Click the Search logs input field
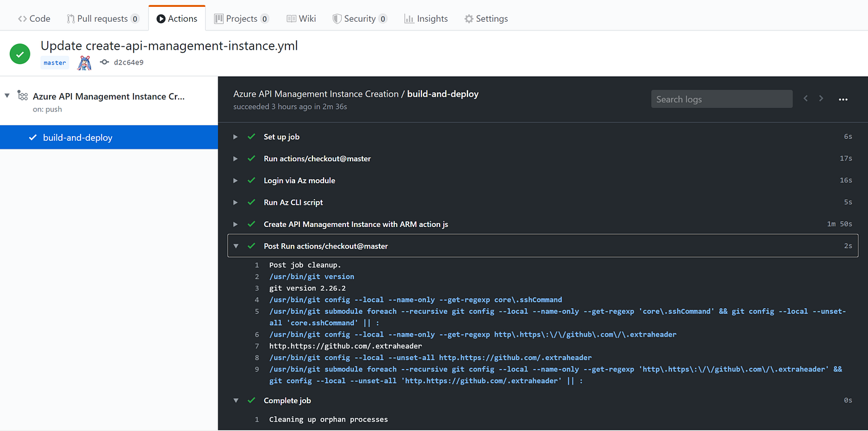This screenshot has width=868, height=431. click(x=721, y=99)
